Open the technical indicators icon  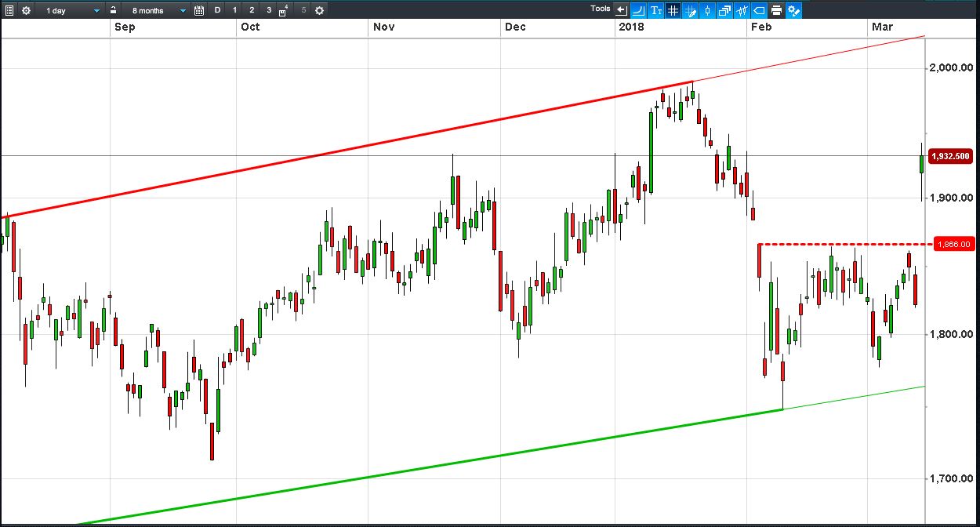coord(742,10)
